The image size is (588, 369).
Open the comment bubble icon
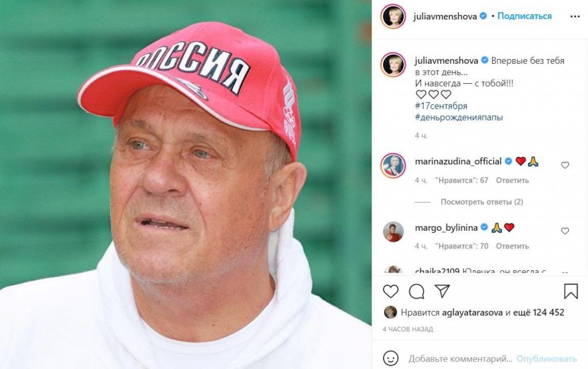point(416,291)
